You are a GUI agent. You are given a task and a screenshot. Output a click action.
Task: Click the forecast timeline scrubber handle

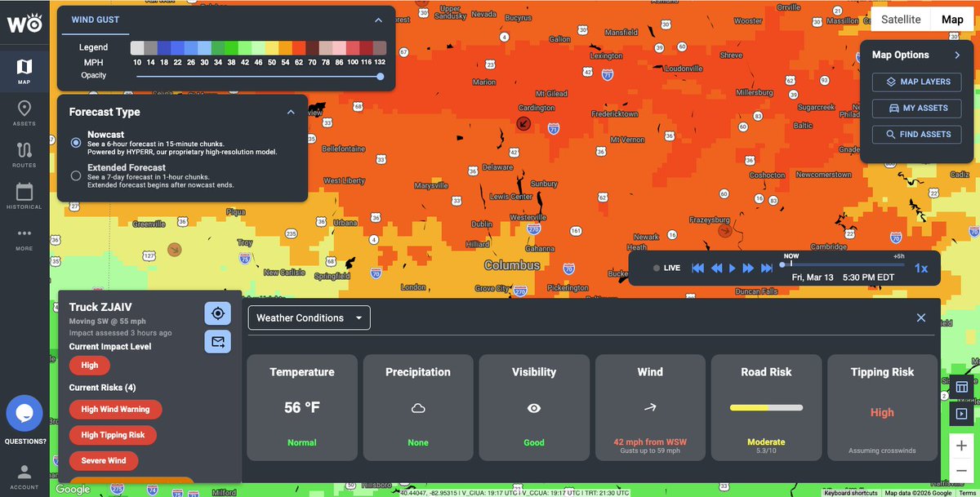pyautogui.click(x=782, y=264)
